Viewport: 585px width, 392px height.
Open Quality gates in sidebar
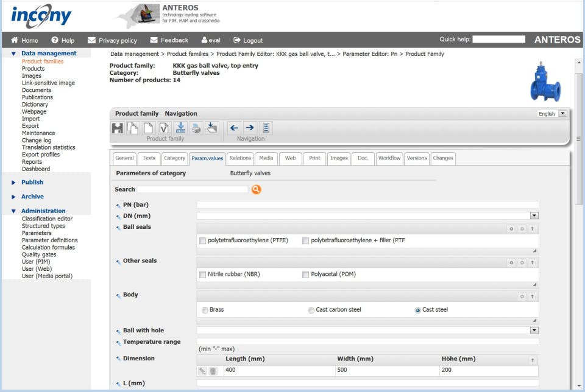coord(39,254)
